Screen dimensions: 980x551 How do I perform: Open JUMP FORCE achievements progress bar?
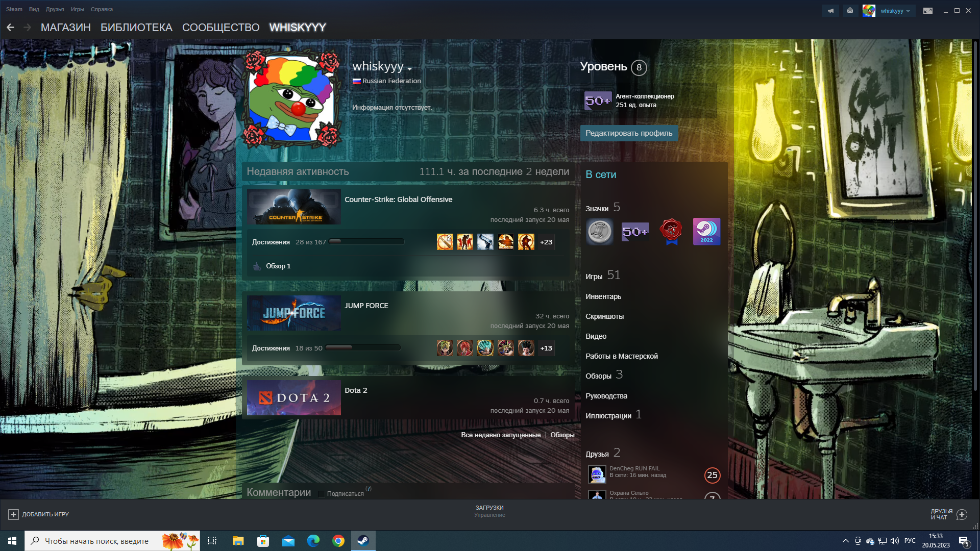(x=363, y=348)
